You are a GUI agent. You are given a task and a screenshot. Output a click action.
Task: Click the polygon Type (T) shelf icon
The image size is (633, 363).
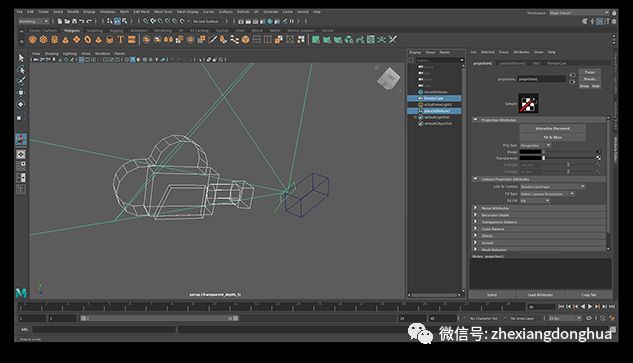(120, 40)
